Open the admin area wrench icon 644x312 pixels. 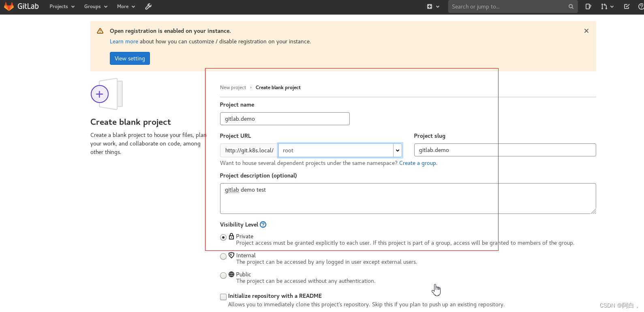tap(148, 6)
